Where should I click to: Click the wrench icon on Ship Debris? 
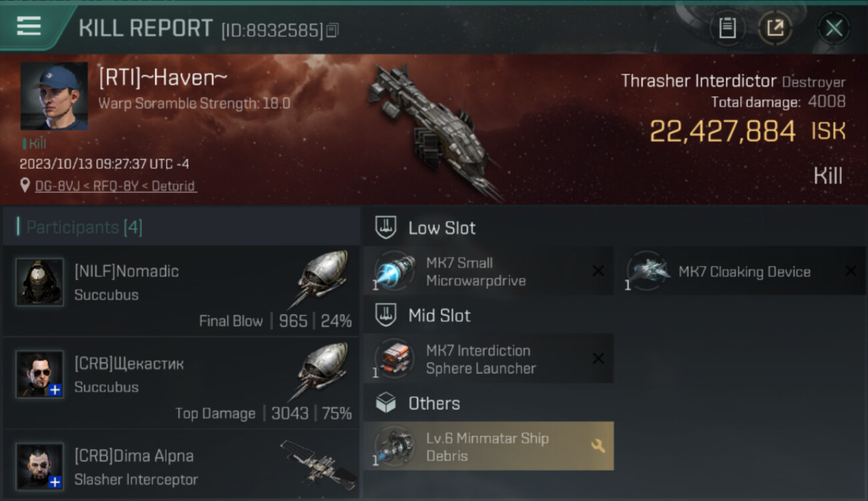coord(598,446)
